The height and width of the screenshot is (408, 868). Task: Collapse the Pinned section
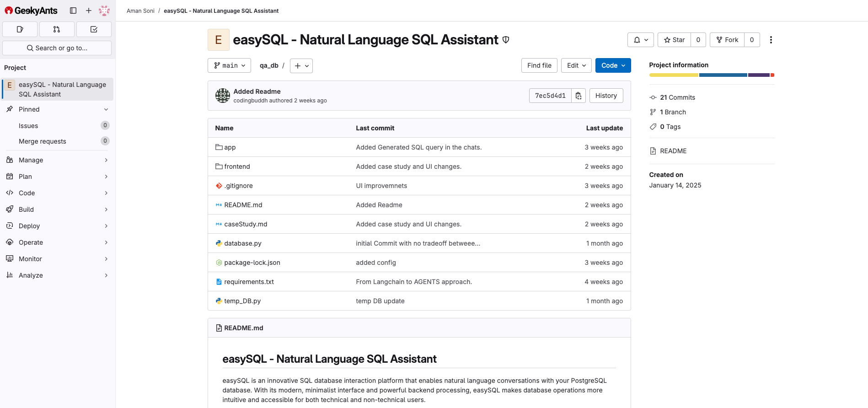coord(58,109)
